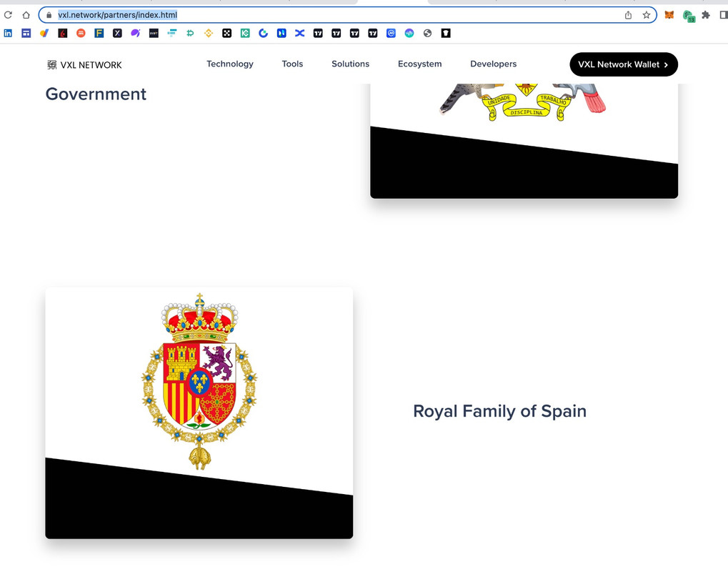
Task: Open the Binance bookmark
Action: click(x=209, y=33)
